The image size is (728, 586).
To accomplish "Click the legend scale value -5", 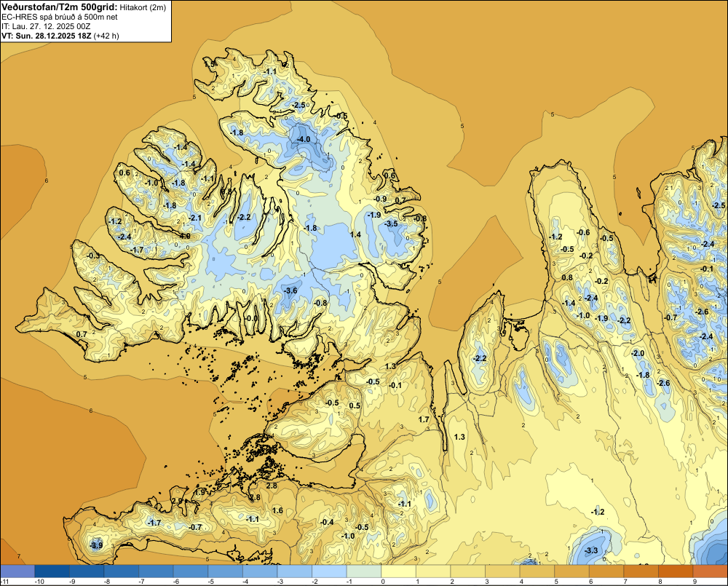I will [210, 582].
